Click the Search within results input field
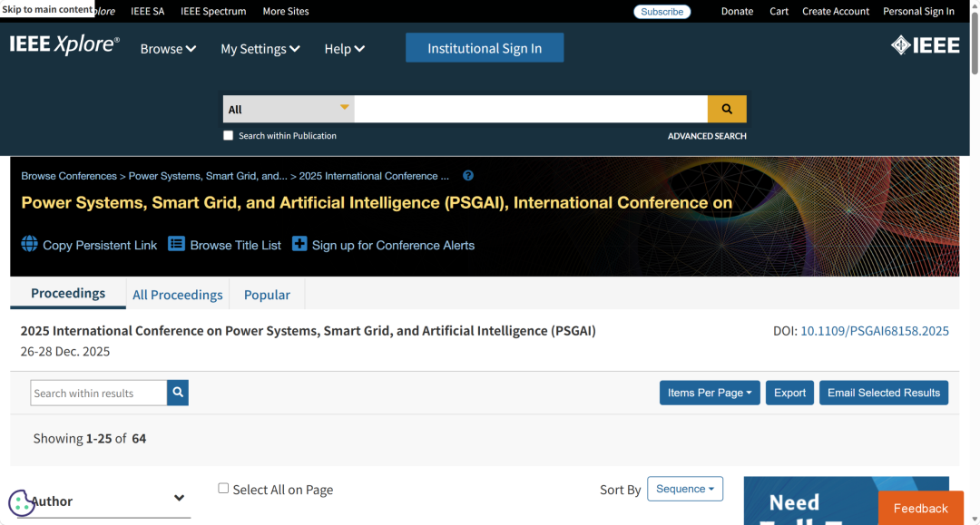 tap(99, 393)
